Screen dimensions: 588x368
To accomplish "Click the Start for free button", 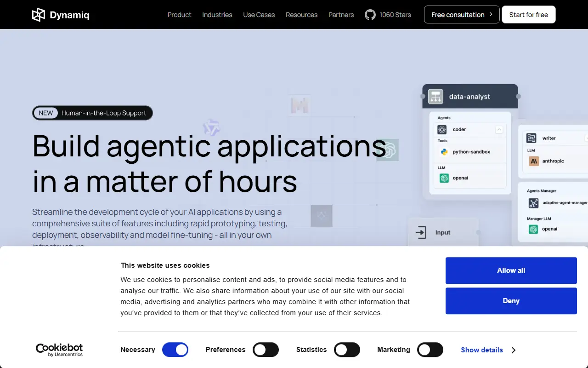I will 529,15.
